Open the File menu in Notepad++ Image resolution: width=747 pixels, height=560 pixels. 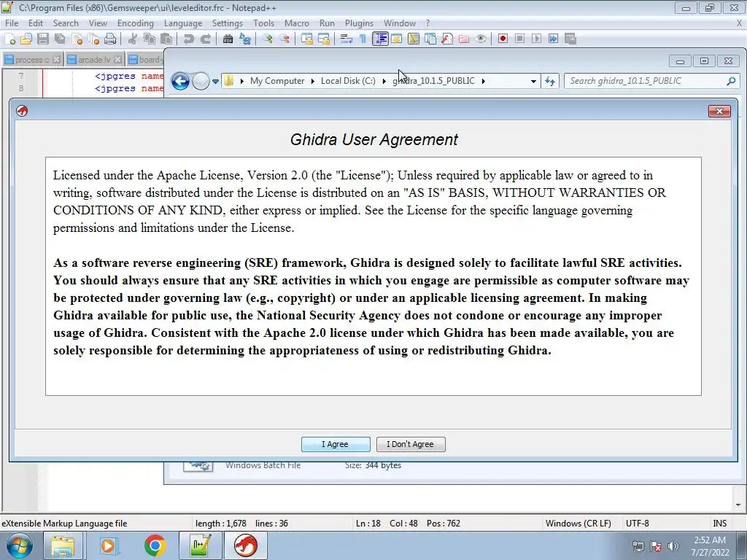[12, 23]
